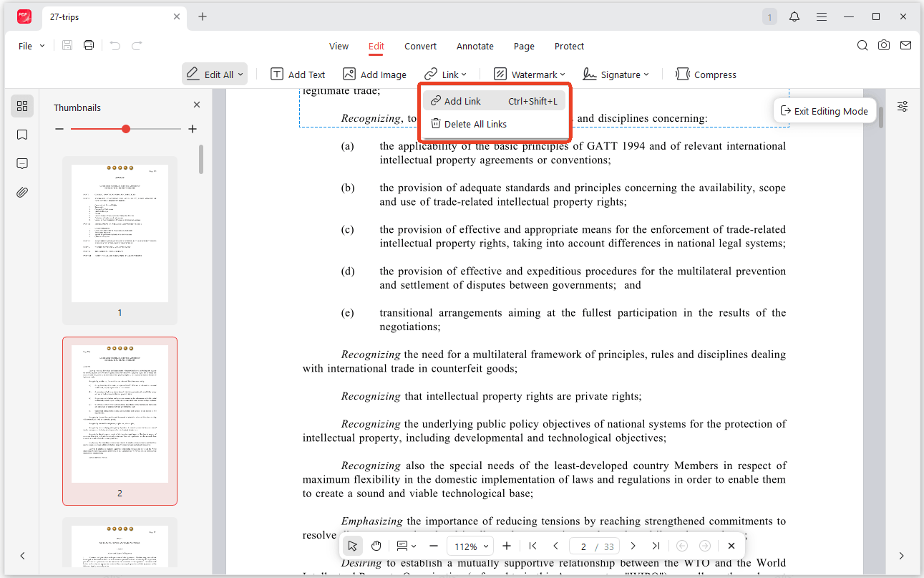Open the notifications bell
The width and height of the screenshot is (924, 578).
point(794,16)
